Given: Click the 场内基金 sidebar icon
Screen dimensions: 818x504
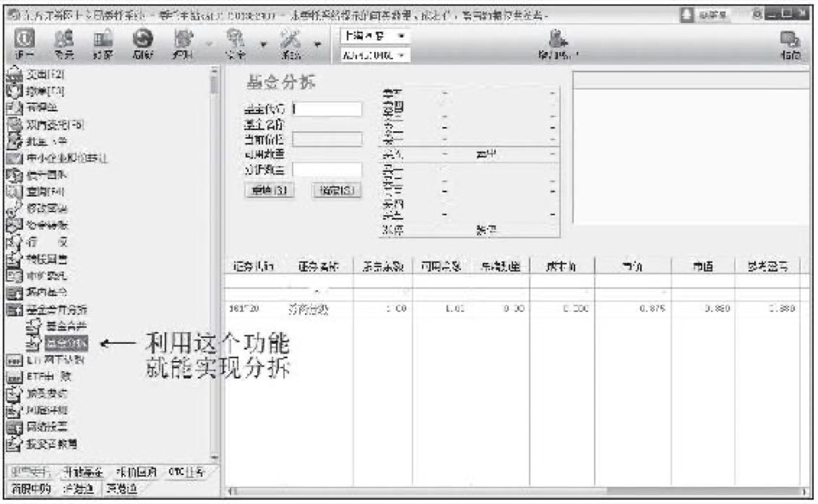Looking at the screenshot, I should [14, 293].
